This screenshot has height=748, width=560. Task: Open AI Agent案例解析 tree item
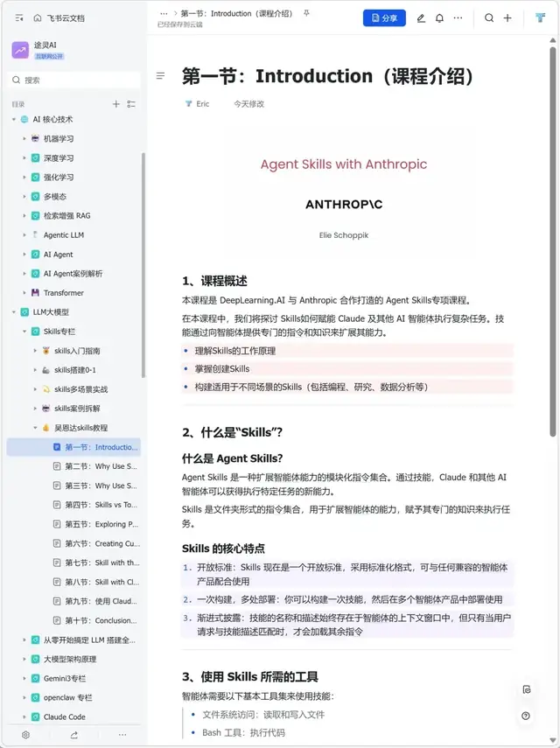(x=73, y=273)
